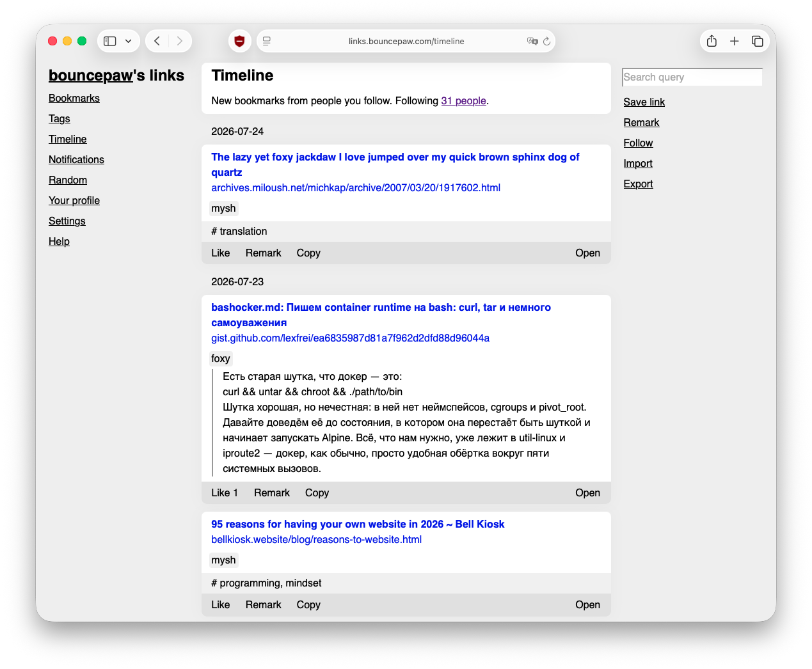
Task: Open the gist.github.com/lexfrei URL link
Action: (351, 338)
